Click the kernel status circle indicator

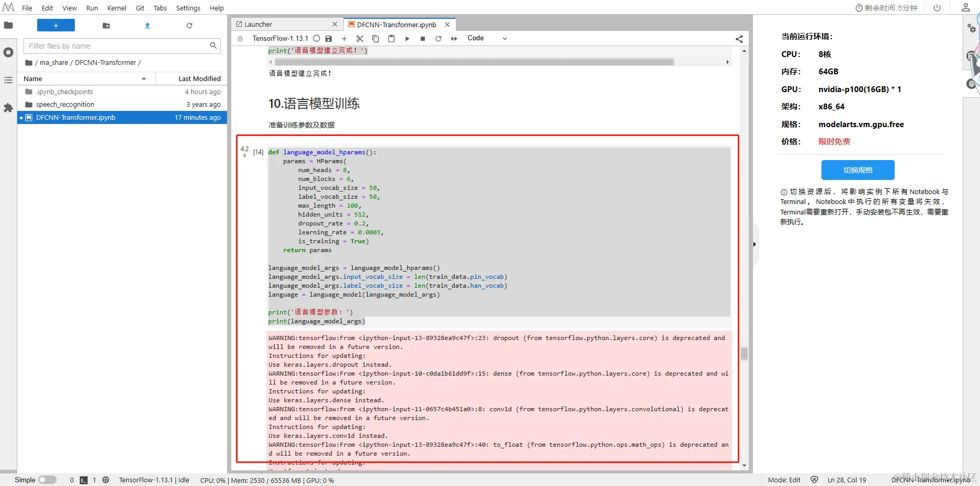[317, 38]
